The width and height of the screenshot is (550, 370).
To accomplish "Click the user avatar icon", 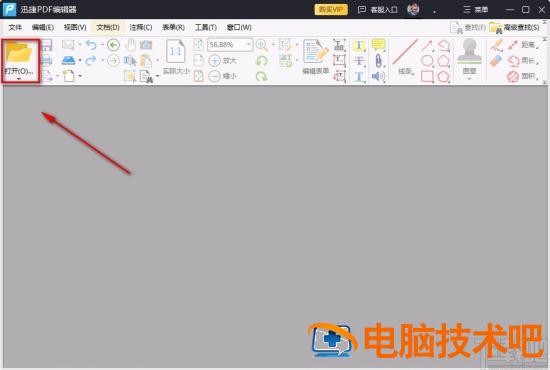I will click(x=413, y=9).
